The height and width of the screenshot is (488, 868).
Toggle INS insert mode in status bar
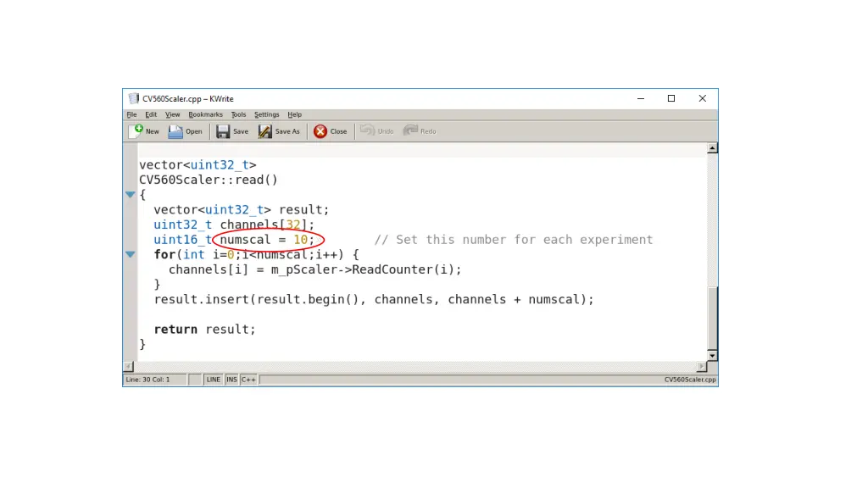point(231,380)
